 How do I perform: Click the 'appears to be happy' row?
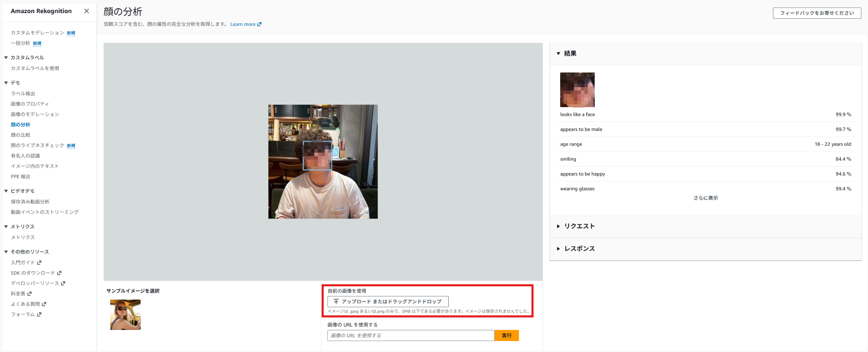(x=705, y=174)
